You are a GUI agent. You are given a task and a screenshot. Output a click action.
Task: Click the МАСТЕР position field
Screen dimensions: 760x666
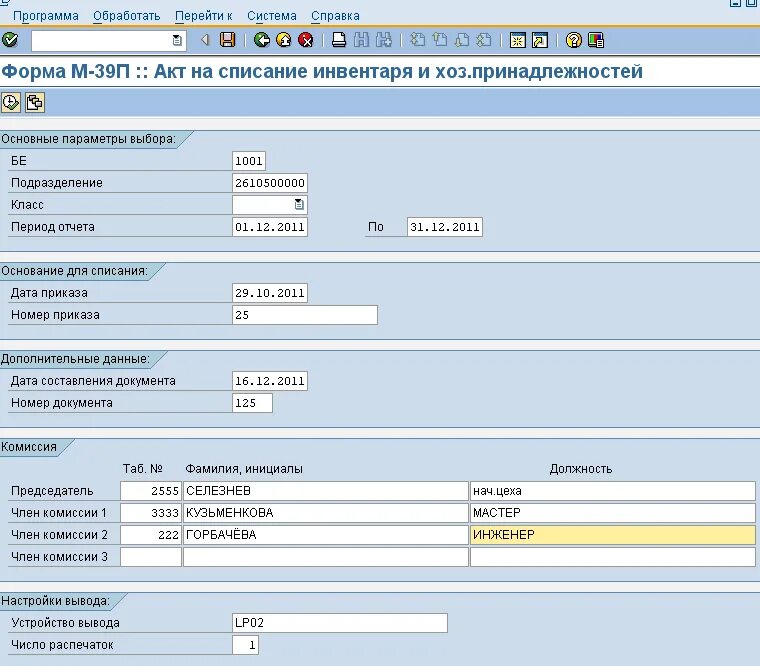click(613, 513)
